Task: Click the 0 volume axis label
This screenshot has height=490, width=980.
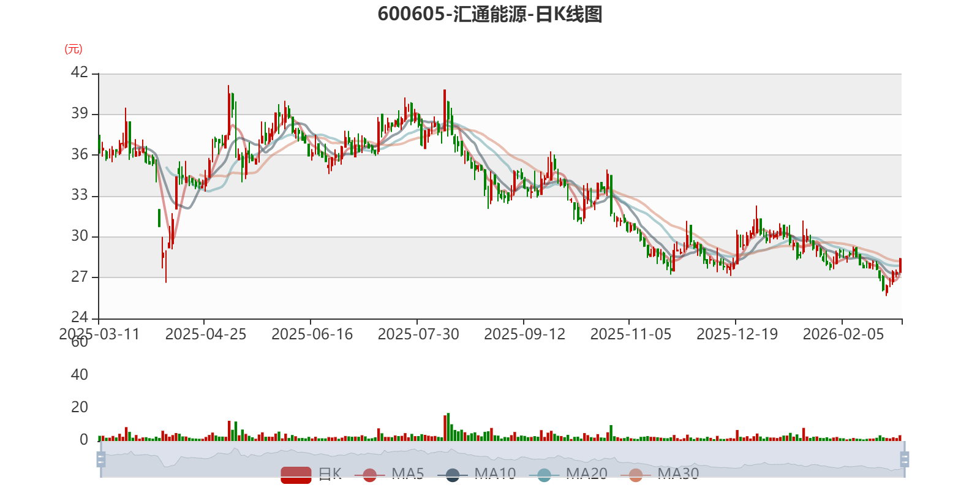Action: coord(84,440)
